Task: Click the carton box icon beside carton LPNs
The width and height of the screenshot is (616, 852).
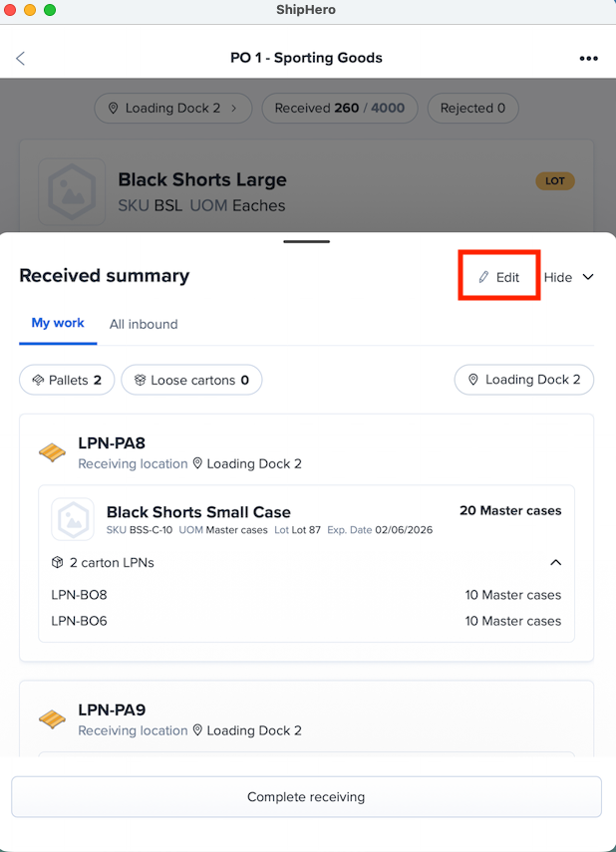Action: coord(58,563)
